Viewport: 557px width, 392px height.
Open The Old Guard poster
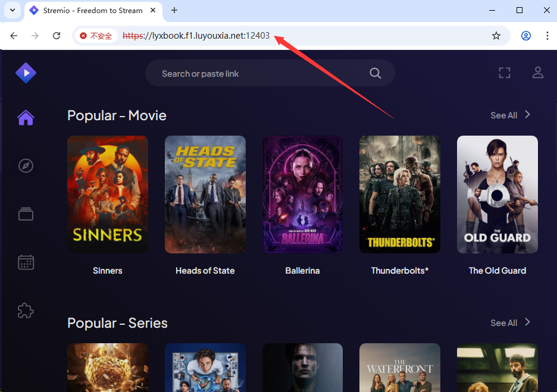pos(497,195)
